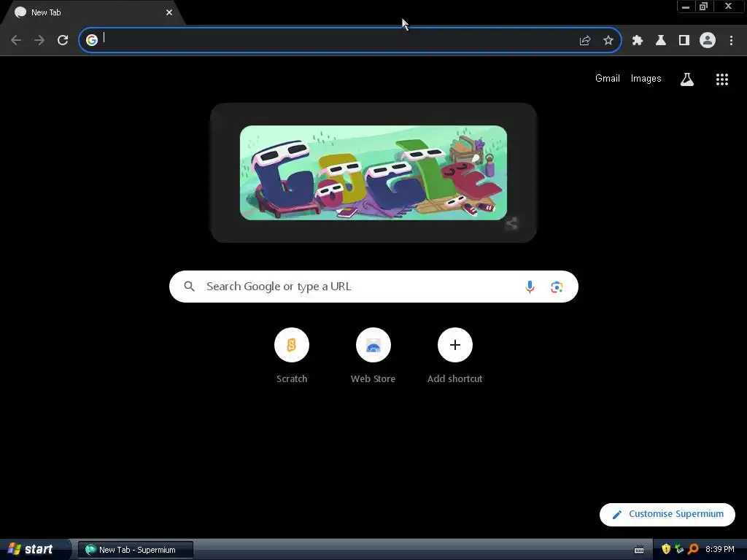Click the 8:39 PM system clock

[720, 549]
